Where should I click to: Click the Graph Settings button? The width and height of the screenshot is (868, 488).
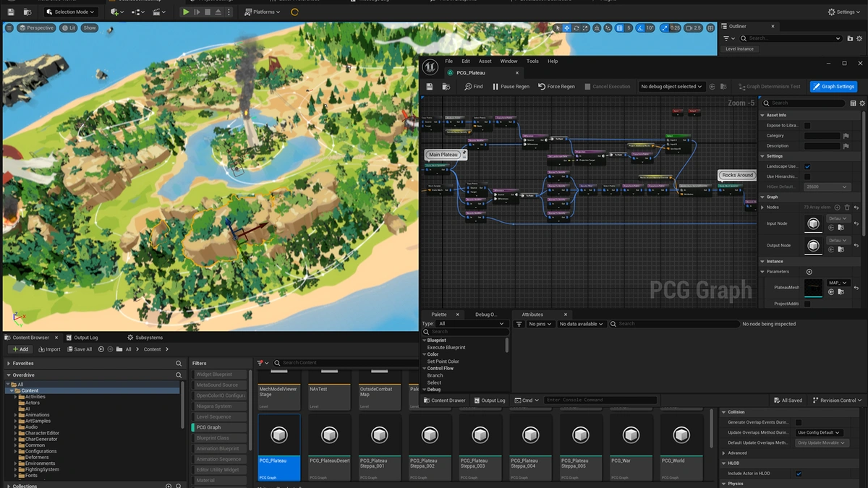[833, 87]
